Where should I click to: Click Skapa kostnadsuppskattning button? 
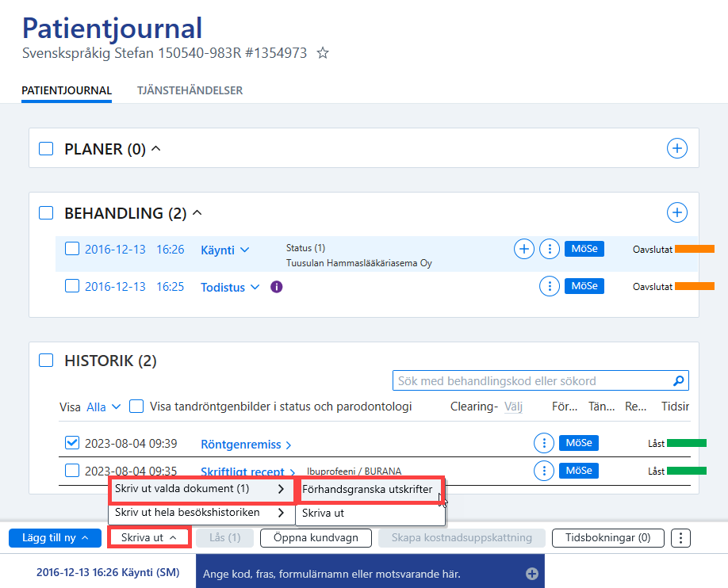coord(462,538)
